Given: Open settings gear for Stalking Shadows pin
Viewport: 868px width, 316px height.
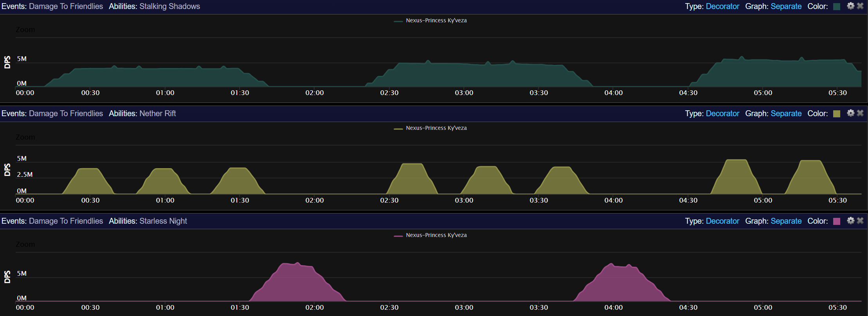Looking at the screenshot, I should coord(851,6).
